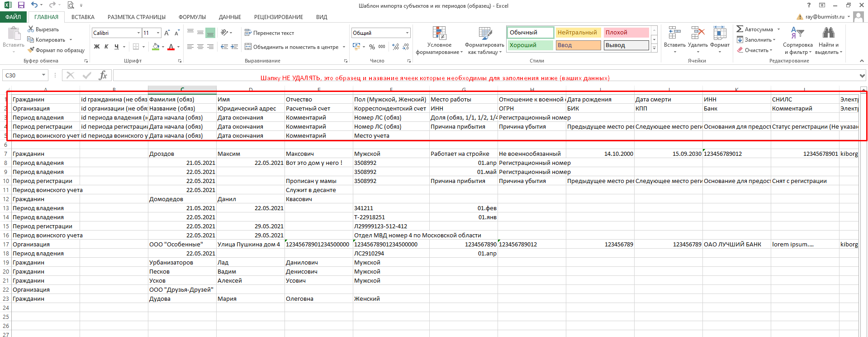Open accounting currency format icon
Image resolution: width=868 pixels, height=337 pixels.
point(356,47)
